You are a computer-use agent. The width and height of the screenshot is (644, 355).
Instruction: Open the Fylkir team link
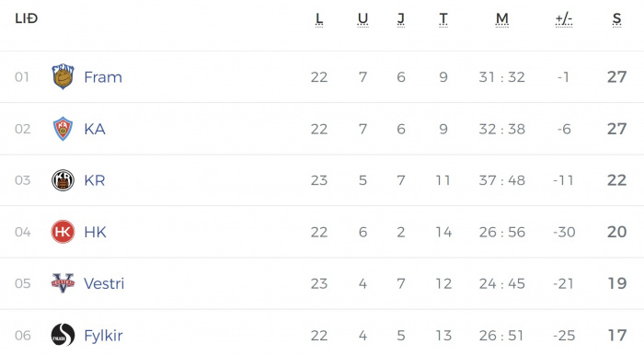(x=103, y=336)
